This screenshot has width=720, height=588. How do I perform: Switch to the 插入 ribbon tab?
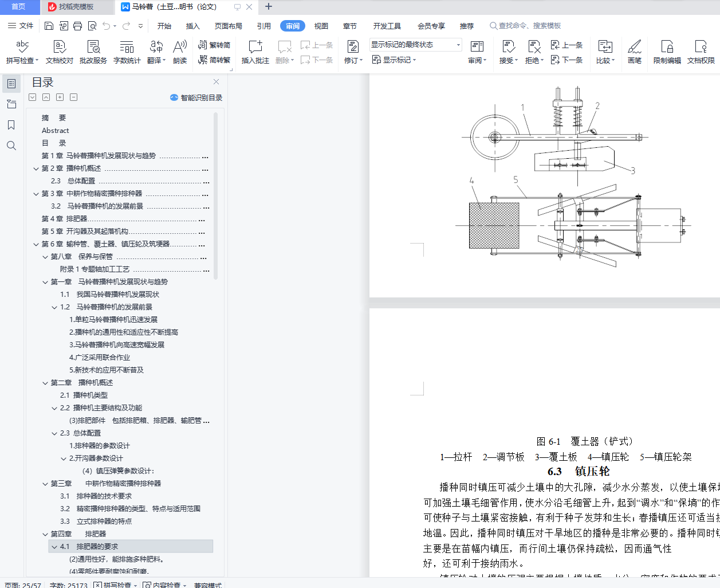point(193,26)
